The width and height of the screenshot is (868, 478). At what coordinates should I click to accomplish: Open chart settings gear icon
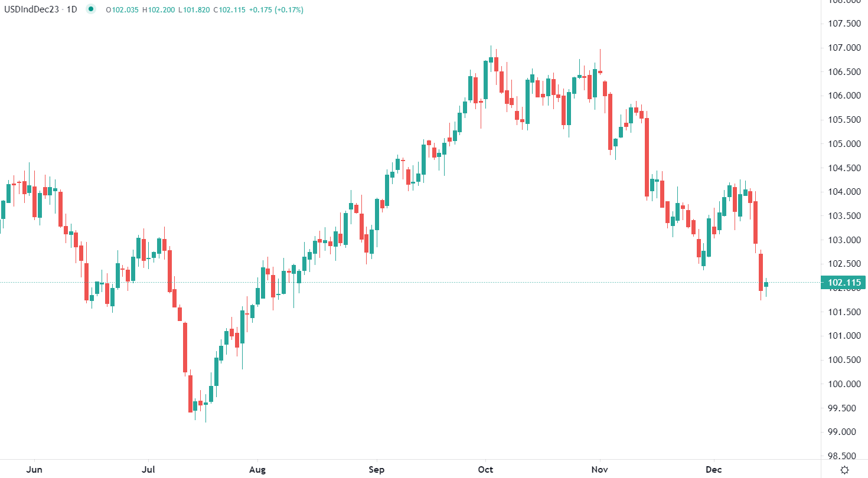pyautogui.click(x=845, y=470)
